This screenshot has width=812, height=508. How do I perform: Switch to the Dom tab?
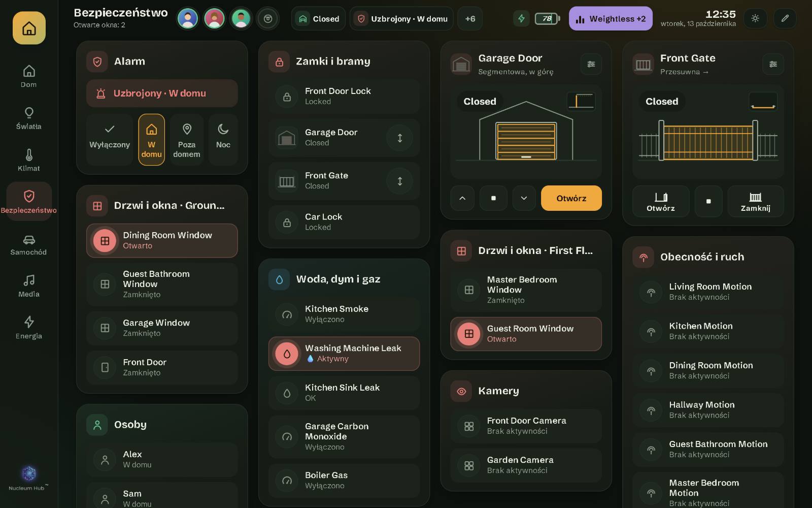pos(29,76)
